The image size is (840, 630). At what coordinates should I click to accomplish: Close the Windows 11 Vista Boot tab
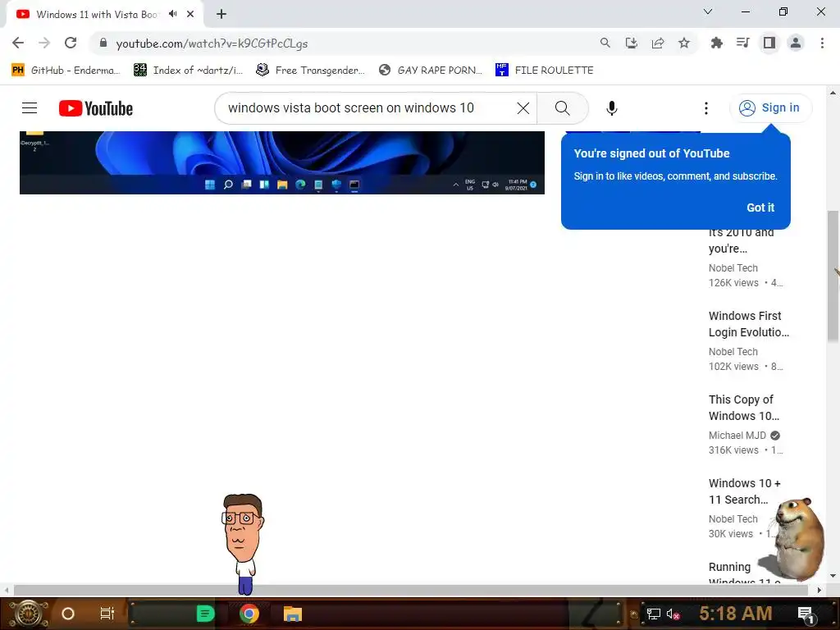[190, 15]
